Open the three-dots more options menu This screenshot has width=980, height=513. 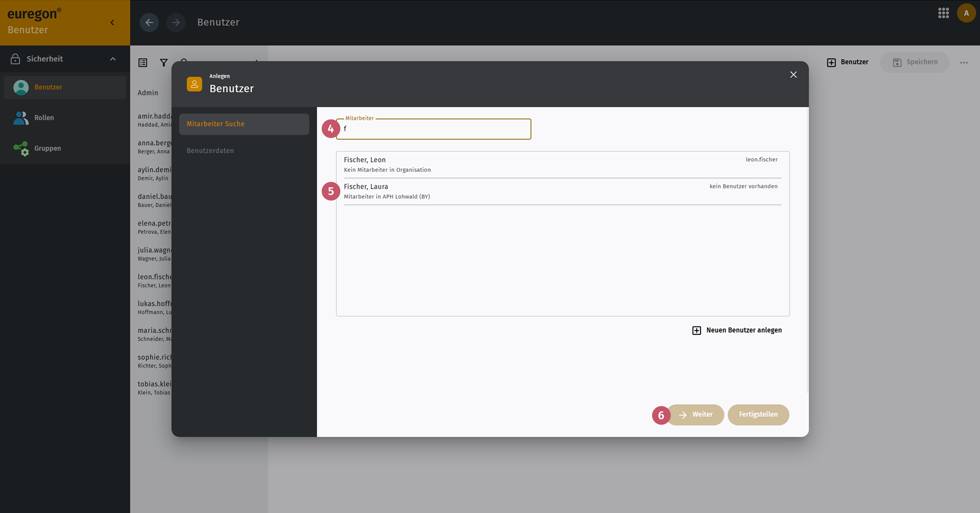pyautogui.click(x=964, y=63)
